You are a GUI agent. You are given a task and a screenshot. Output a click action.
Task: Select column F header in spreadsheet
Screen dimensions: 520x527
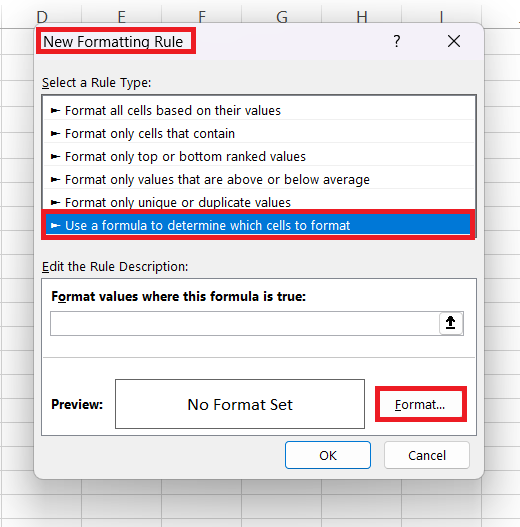coord(202,16)
